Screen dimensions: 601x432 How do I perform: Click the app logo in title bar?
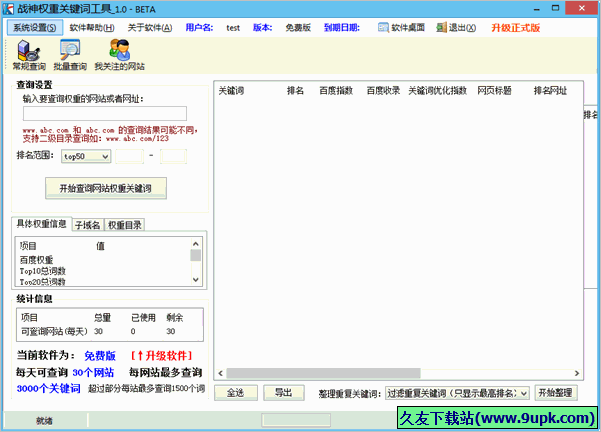pyautogui.click(x=8, y=9)
